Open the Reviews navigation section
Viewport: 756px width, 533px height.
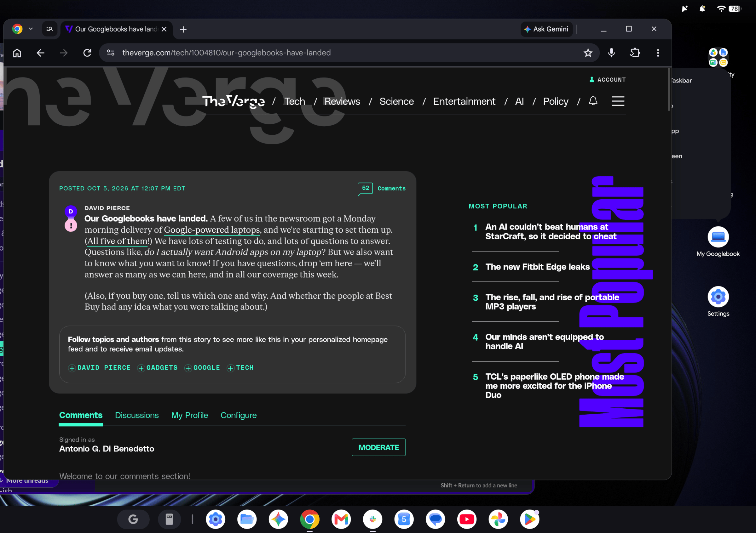(x=342, y=101)
